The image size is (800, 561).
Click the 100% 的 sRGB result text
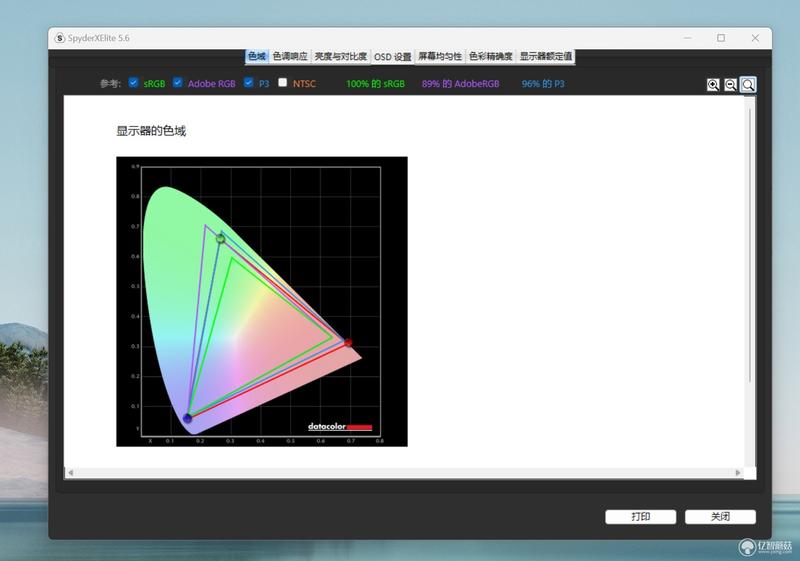tap(376, 84)
